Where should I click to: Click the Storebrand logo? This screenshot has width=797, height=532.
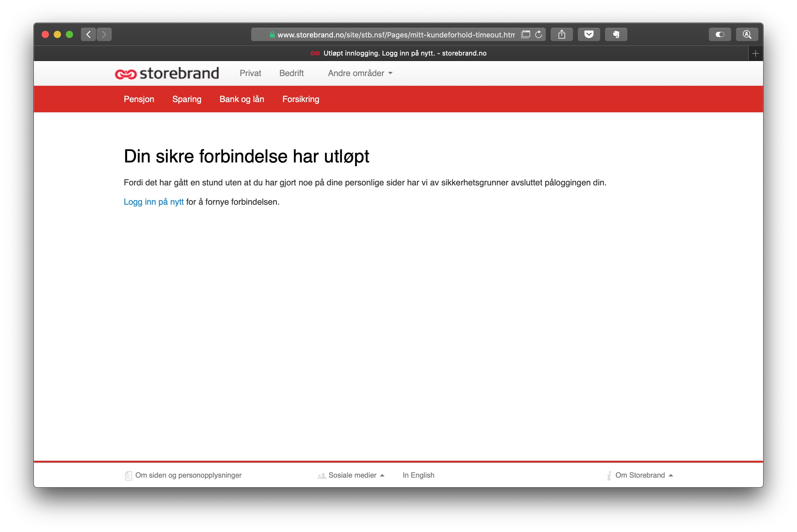167,73
